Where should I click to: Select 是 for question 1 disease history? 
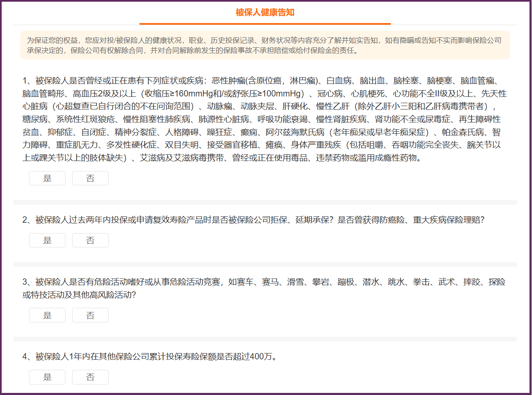(x=47, y=178)
